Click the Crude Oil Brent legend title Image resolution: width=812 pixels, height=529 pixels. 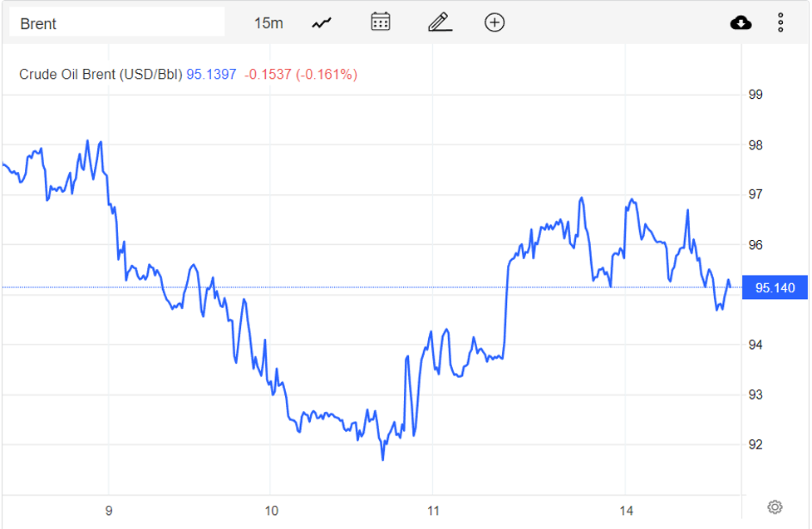tap(100, 75)
